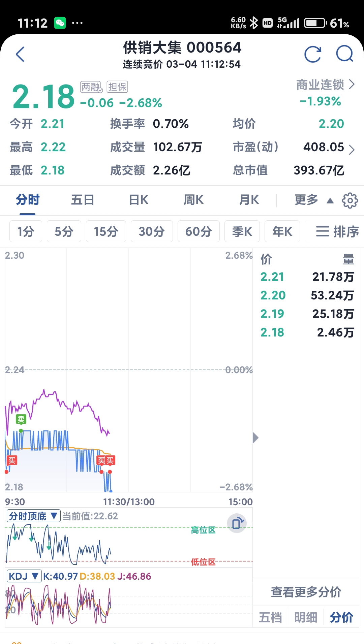Switch to the 月K chart tab
Viewport: 364px width, 644px height.
(x=249, y=200)
